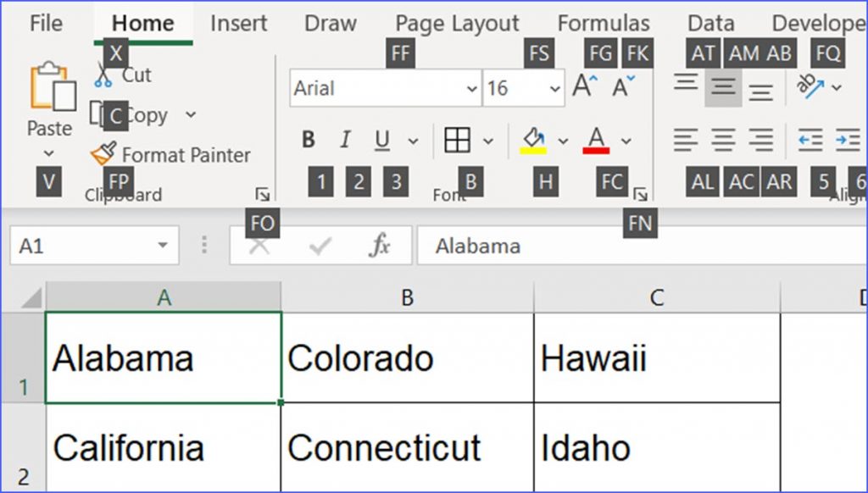
Task: Open the Page Layout tab
Action: (457, 23)
